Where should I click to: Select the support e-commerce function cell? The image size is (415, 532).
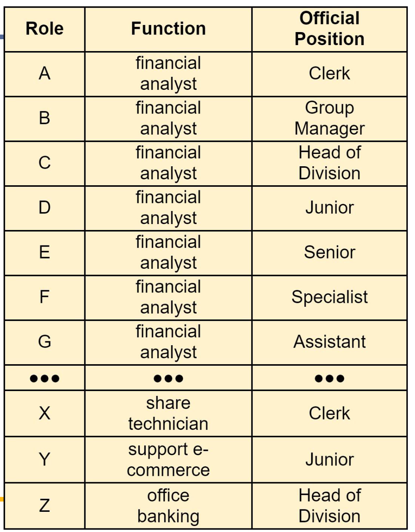[x=168, y=460]
